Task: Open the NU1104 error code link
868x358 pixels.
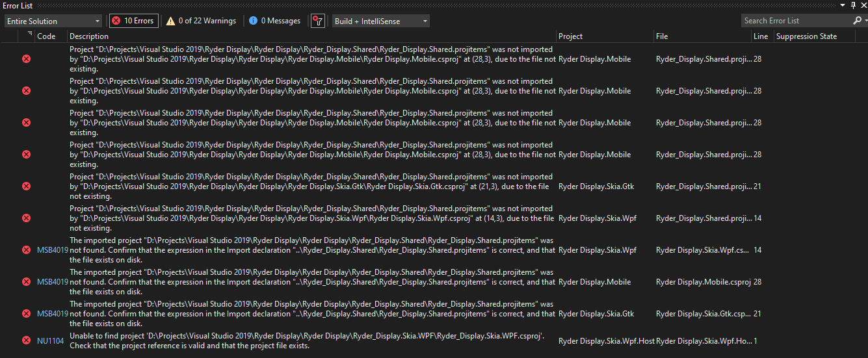Action: tap(50, 340)
